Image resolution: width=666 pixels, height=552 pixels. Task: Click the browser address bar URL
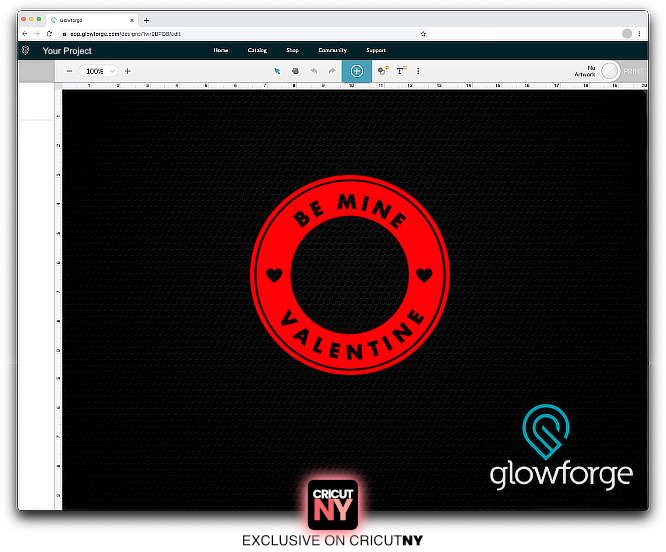pyautogui.click(x=125, y=34)
